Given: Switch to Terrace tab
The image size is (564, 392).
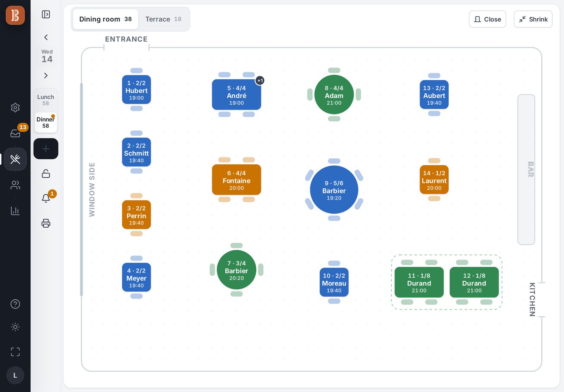Looking at the screenshot, I should pos(163,19).
